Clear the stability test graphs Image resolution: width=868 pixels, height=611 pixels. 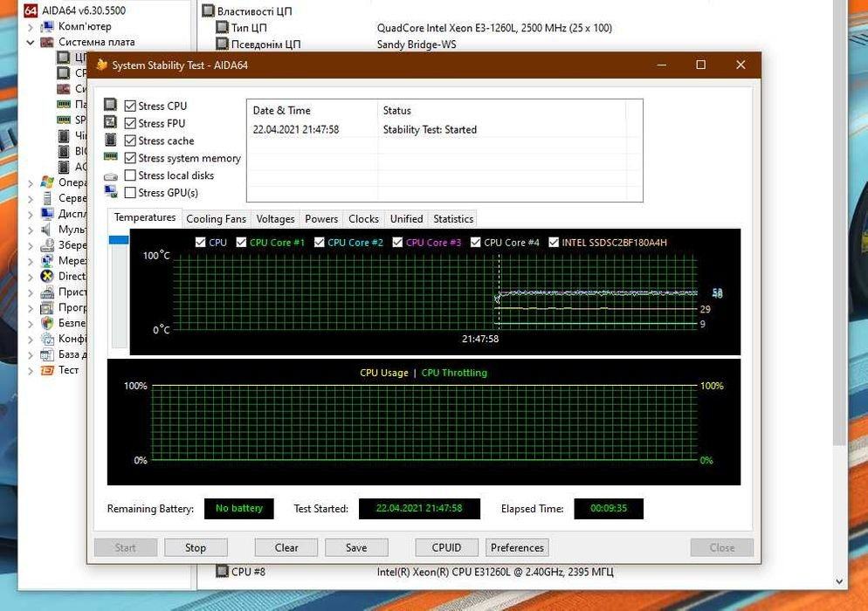(x=286, y=547)
